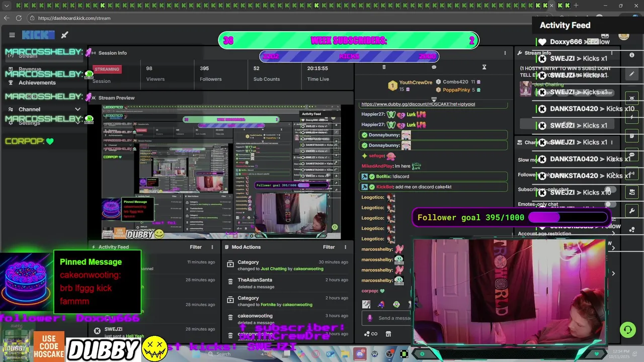Click the microphone icon in the chat input
This screenshot has width=644, height=362.
click(x=370, y=318)
